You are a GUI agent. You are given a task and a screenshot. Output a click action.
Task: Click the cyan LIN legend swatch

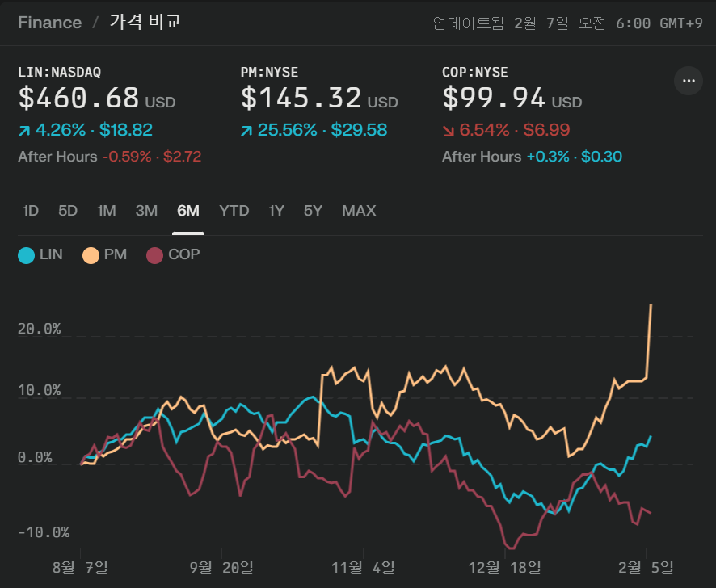coord(26,255)
